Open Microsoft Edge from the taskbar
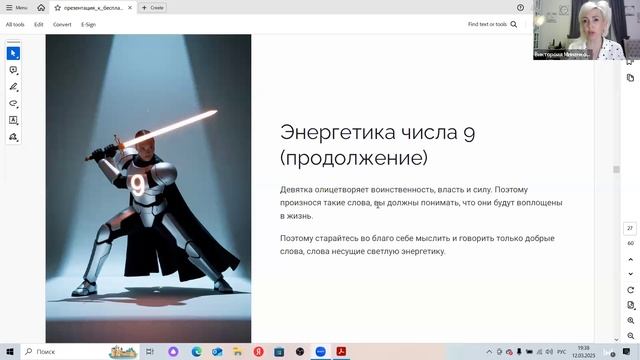 coord(196,351)
